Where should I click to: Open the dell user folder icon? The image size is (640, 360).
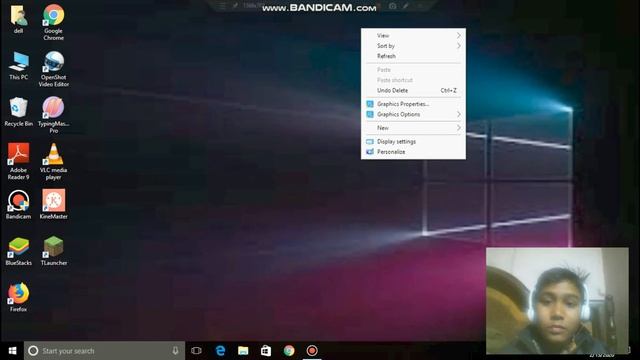pyautogui.click(x=18, y=19)
